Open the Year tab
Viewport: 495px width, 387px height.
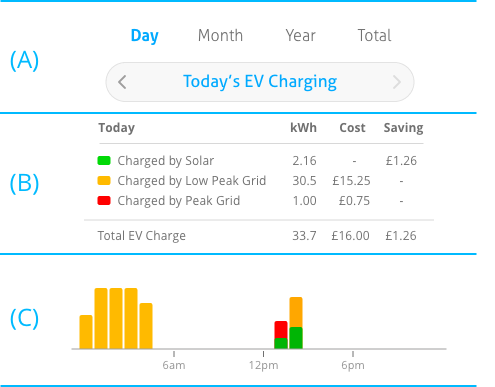(x=300, y=35)
